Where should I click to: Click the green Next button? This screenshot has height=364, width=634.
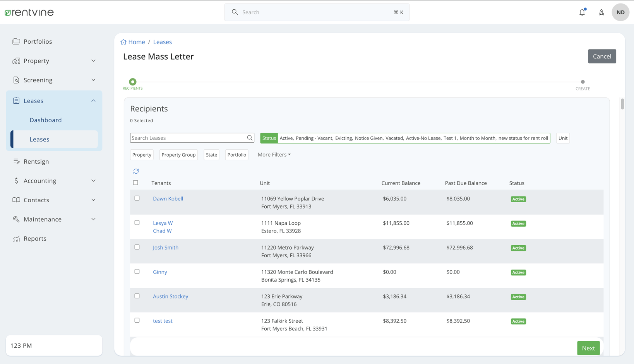[x=588, y=348]
